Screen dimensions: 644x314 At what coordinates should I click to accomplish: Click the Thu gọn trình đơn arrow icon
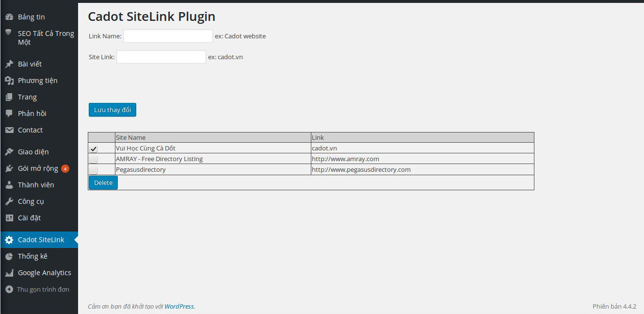pyautogui.click(x=9, y=289)
